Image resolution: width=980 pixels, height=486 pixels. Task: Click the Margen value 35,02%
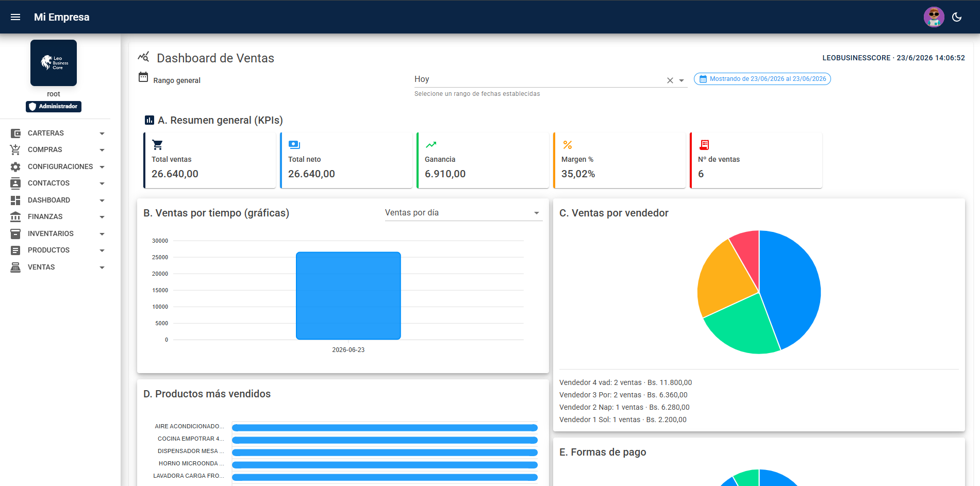point(578,174)
